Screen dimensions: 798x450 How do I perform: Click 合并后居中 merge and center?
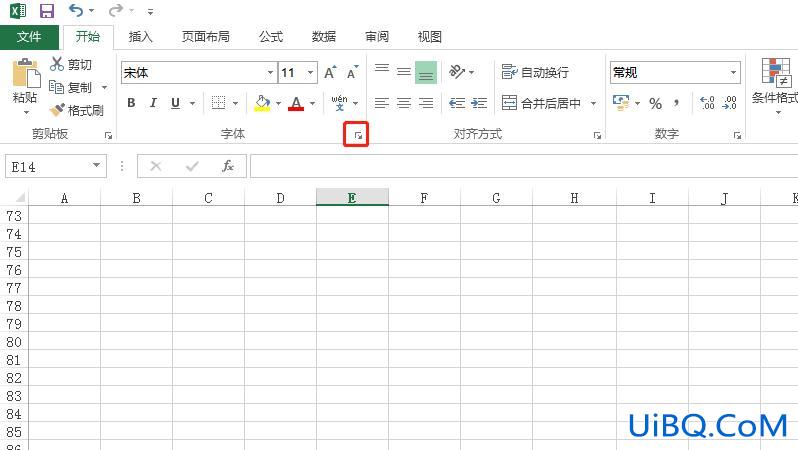tap(541, 103)
